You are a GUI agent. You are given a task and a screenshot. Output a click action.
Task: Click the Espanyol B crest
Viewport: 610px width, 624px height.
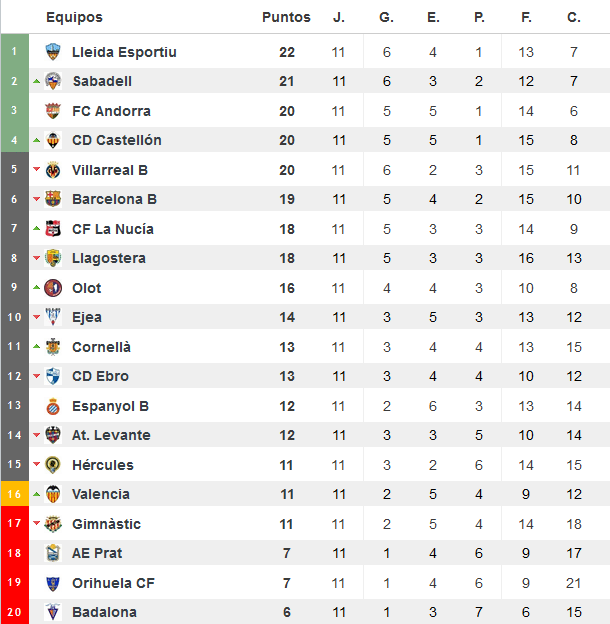click(53, 406)
